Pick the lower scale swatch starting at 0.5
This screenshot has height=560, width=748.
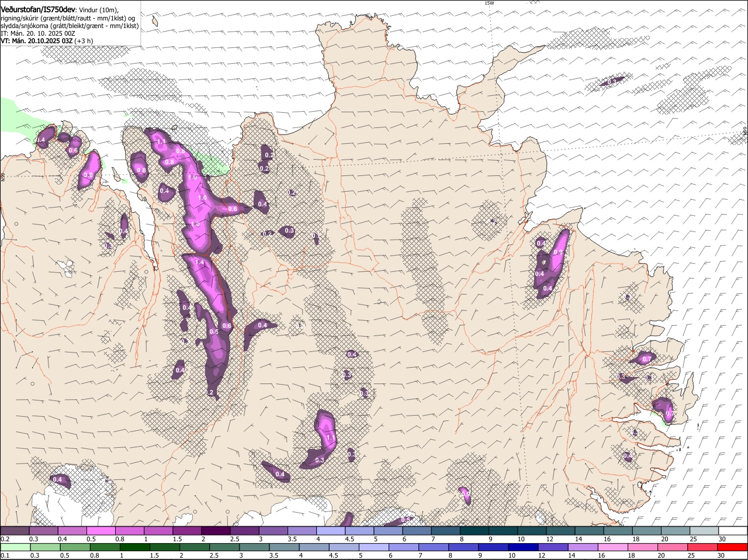[75, 547]
